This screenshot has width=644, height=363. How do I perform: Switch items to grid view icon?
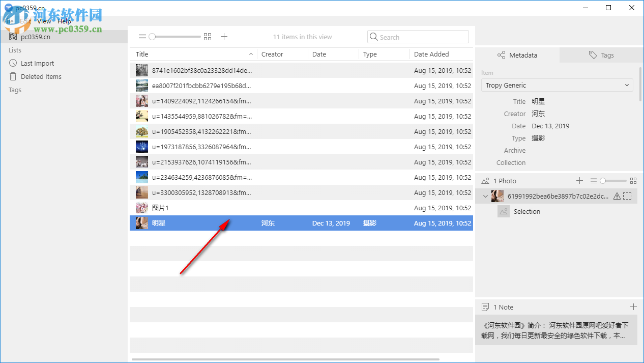point(207,37)
